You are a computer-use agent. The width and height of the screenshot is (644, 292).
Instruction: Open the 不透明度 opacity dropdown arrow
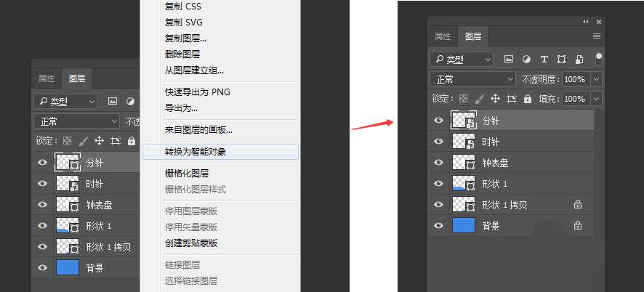597,78
